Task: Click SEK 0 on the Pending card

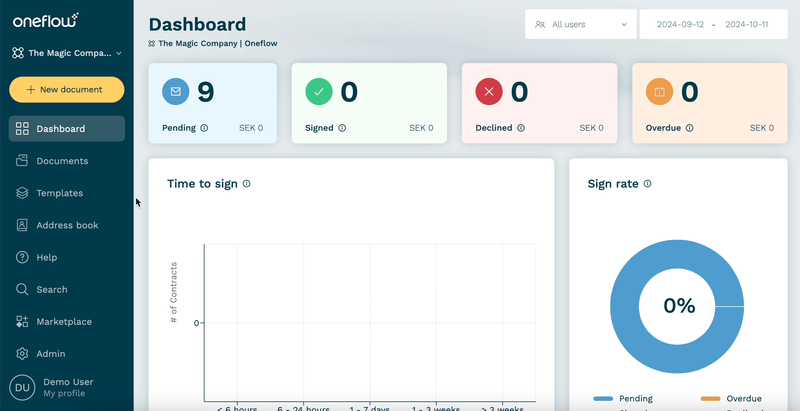Action: pyautogui.click(x=251, y=128)
